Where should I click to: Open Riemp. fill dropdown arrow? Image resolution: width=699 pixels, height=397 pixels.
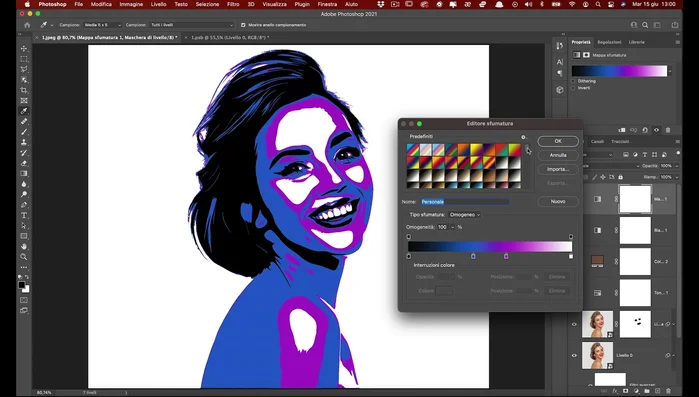pos(676,177)
